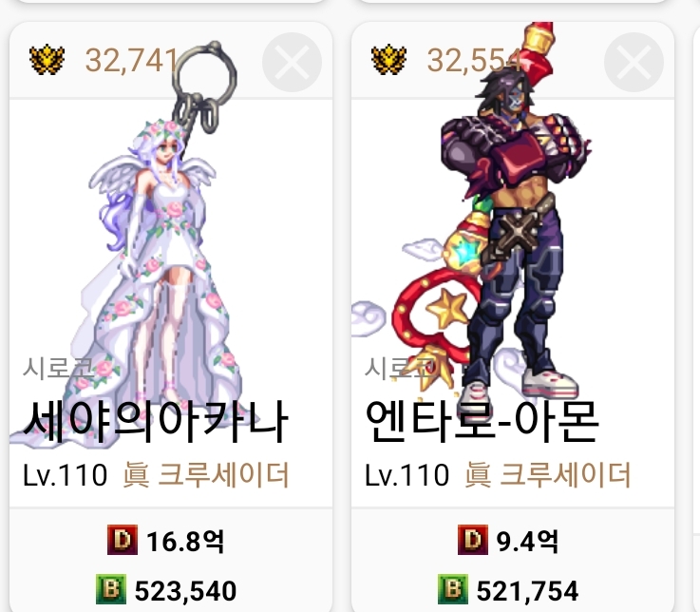Click the green B icon next to 523,540
700x612 pixels.
click(x=111, y=589)
